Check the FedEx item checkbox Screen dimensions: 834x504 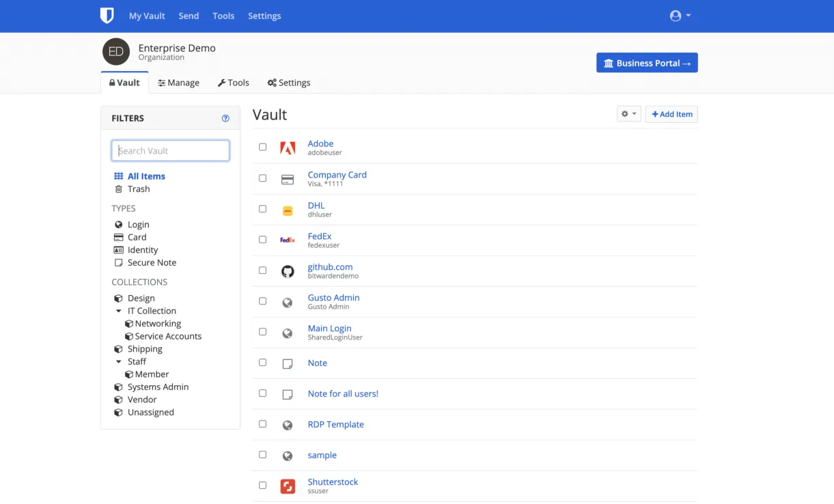[x=262, y=240]
